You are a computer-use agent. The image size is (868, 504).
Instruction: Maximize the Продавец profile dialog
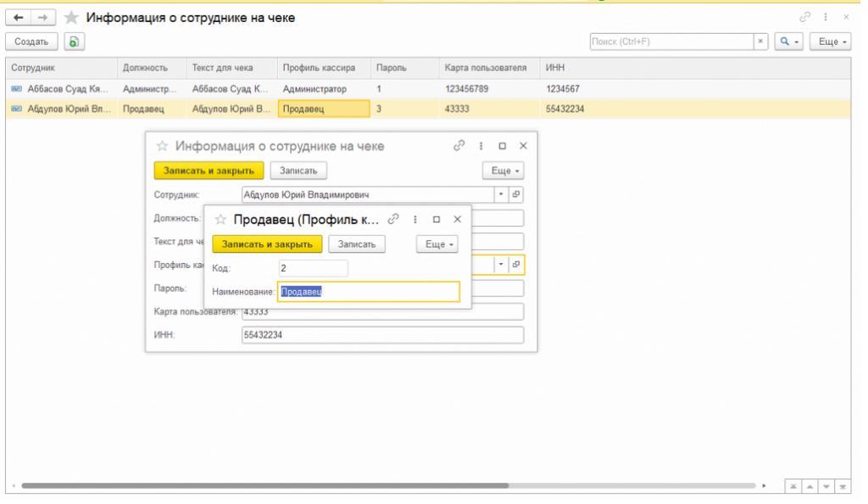pos(437,220)
